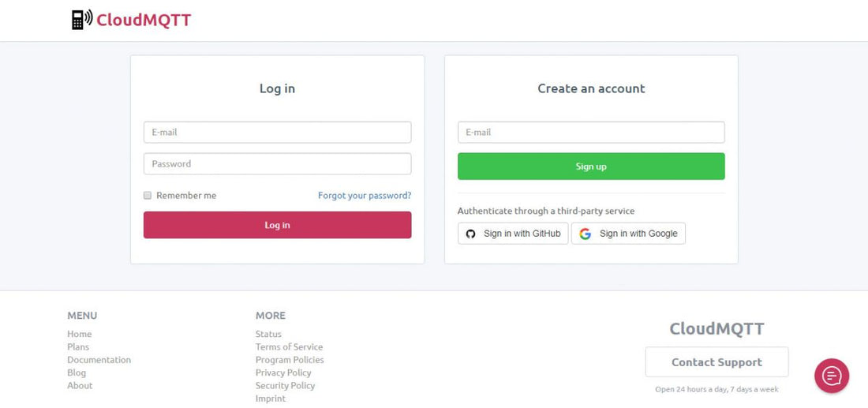Go to Home in footer menu
Viewport: 868px width, 408px height.
(x=80, y=334)
